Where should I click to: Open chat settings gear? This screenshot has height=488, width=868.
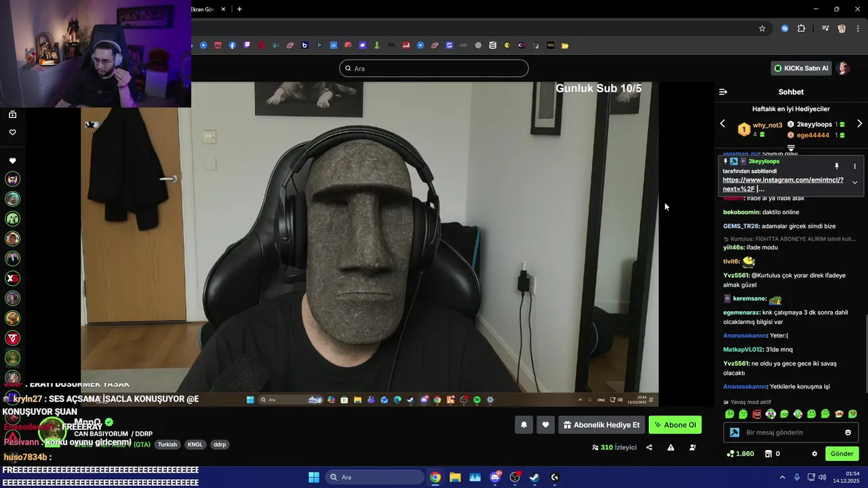[x=814, y=453]
